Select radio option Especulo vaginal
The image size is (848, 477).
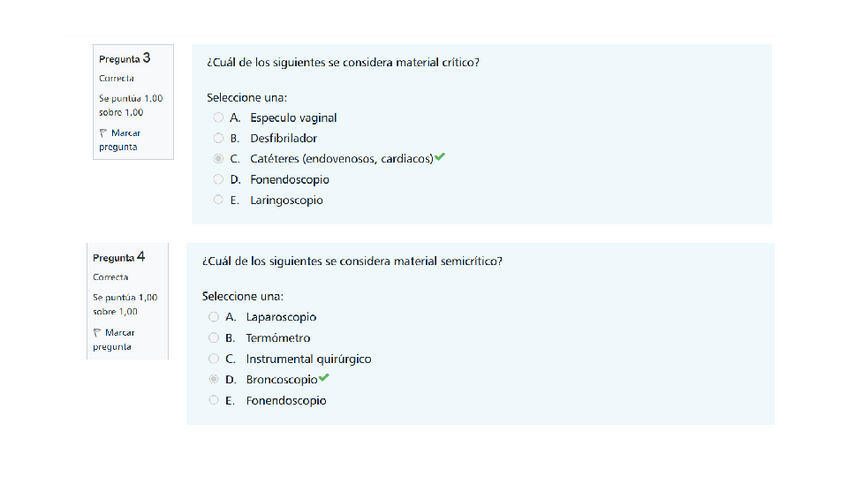(x=218, y=117)
